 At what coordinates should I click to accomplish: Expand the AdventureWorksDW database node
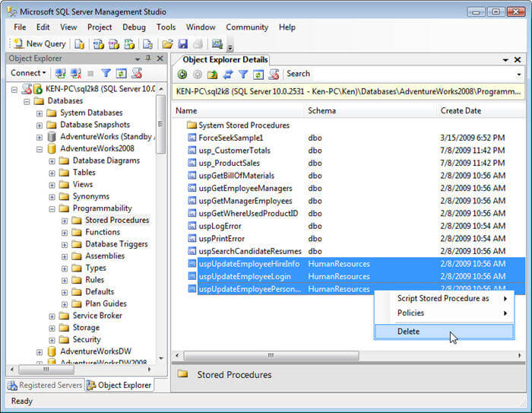(x=40, y=351)
